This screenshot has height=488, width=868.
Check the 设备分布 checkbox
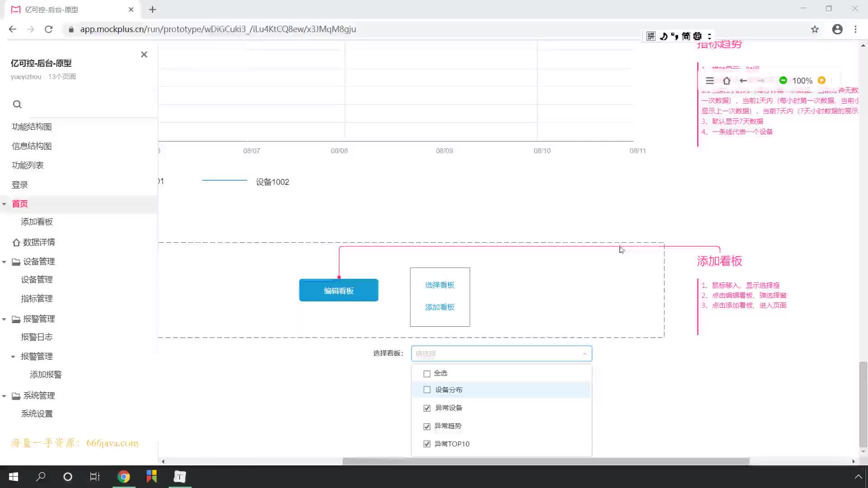tap(427, 390)
